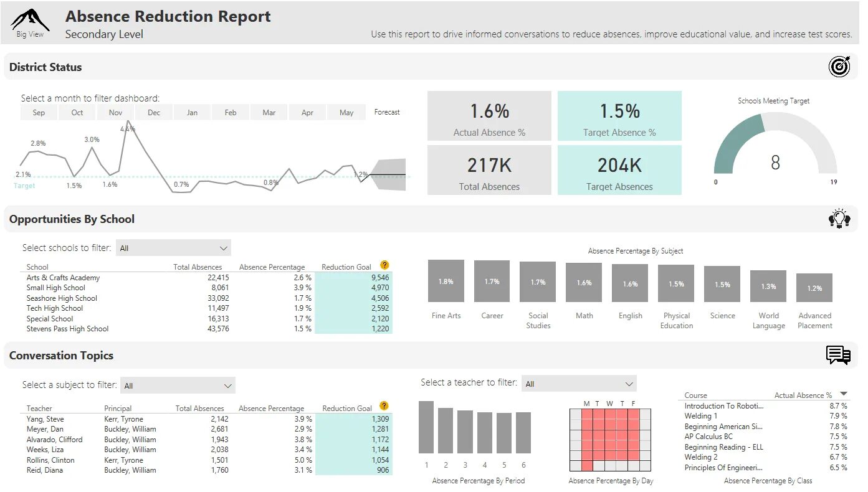Click the Career 1.7% bar
This screenshot has width=868, height=492.
tap(492, 281)
